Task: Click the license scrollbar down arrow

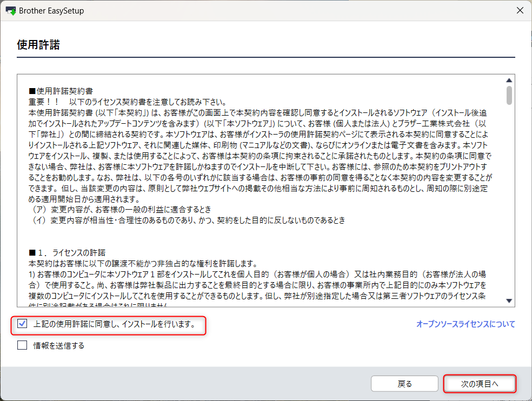Action: 509,300
